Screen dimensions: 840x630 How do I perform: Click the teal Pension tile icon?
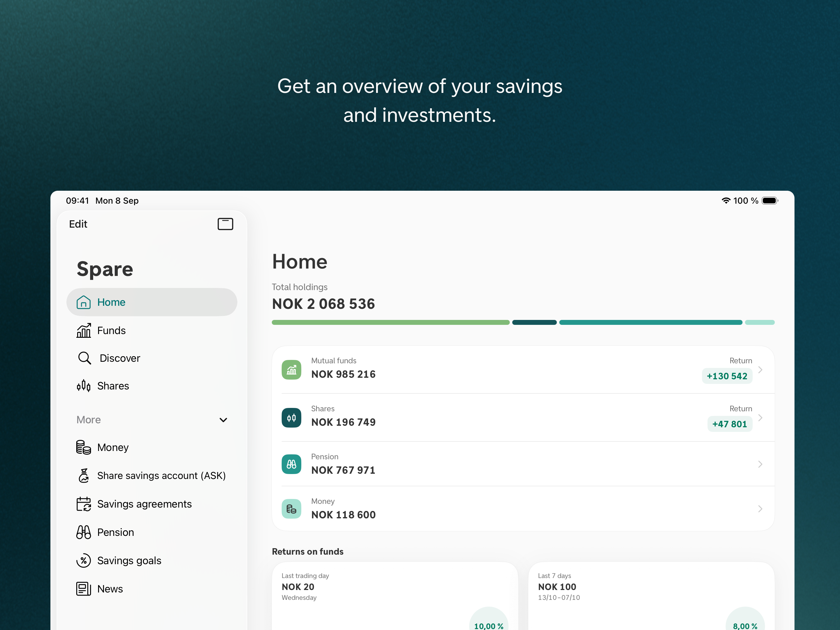click(291, 464)
